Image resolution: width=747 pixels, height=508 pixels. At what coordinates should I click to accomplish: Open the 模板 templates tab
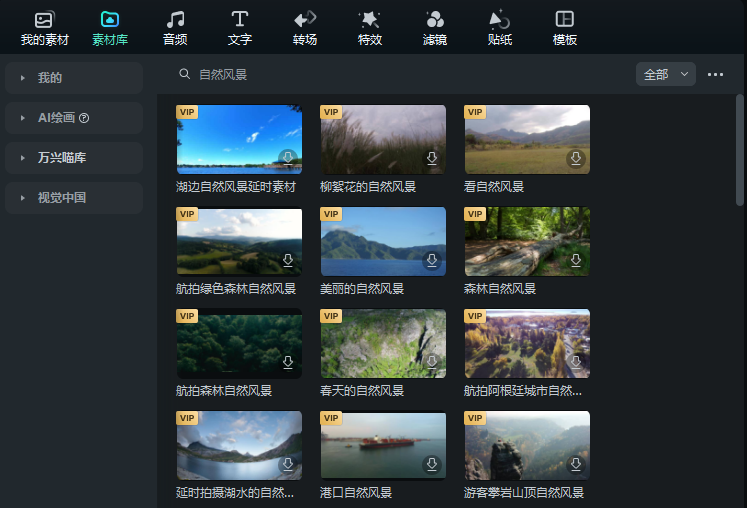(565, 29)
